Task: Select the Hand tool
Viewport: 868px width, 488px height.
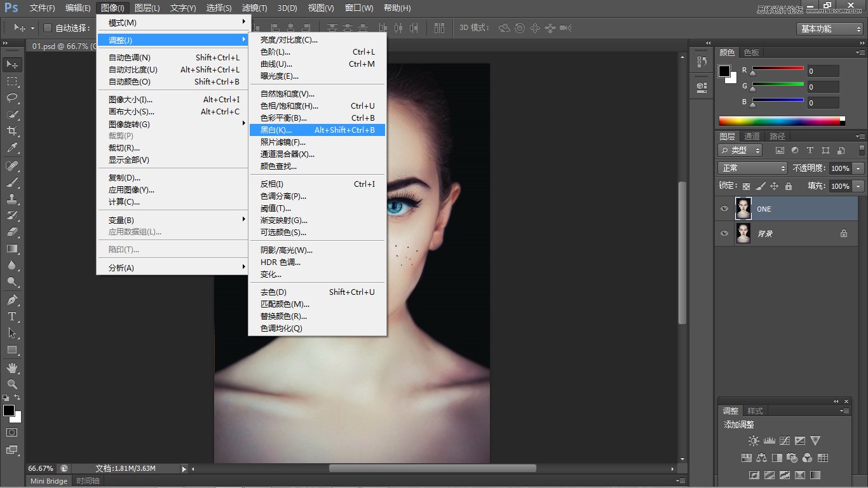Action: point(12,367)
